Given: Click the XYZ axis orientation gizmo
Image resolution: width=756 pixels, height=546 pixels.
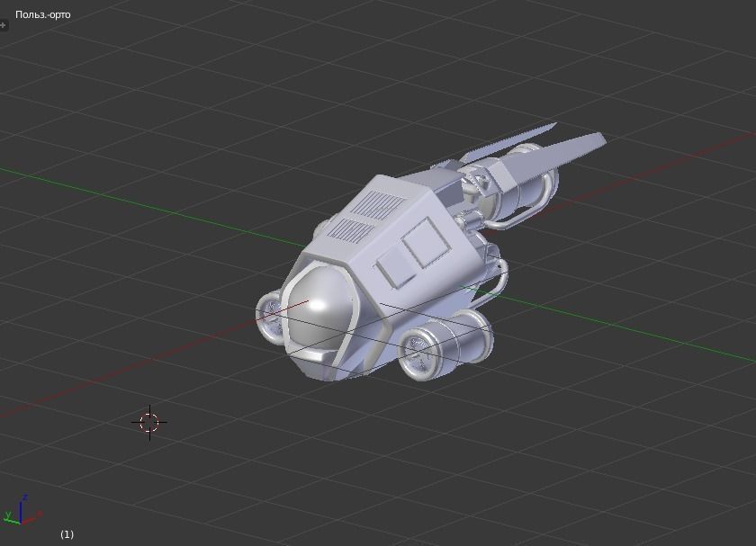Looking at the screenshot, I should 22,510.
